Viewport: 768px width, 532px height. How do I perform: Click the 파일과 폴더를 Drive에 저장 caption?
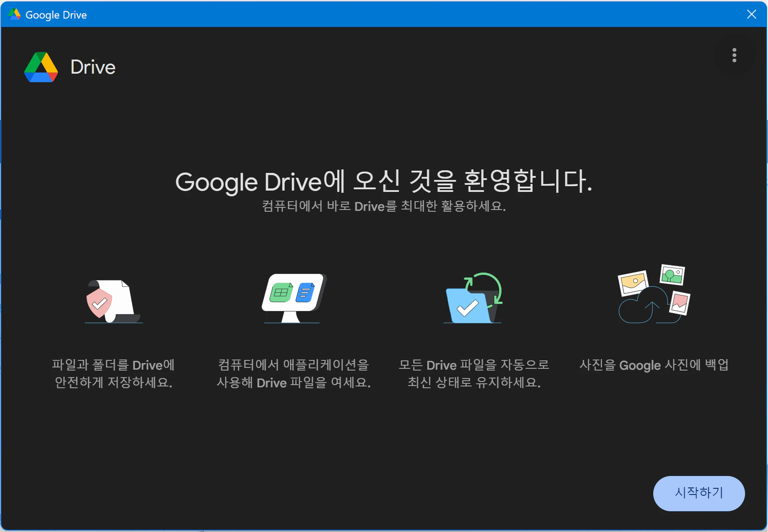113,374
